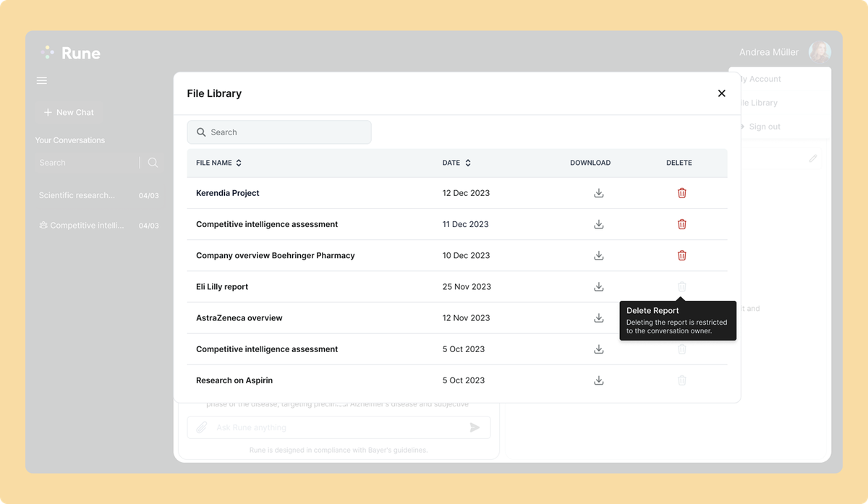Click the 12 Dec 2023 date cell
Screen dimensions: 868x504
point(467,193)
